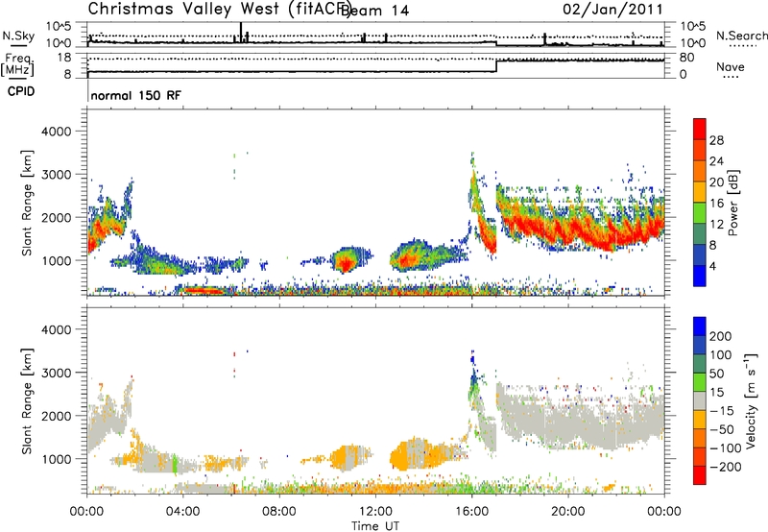
Task: Click the 'N.Sky' legend label
Action: tap(18, 36)
